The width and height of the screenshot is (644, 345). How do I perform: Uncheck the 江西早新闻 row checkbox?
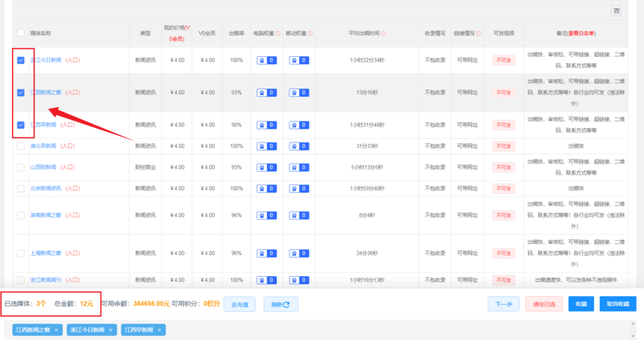point(21,124)
